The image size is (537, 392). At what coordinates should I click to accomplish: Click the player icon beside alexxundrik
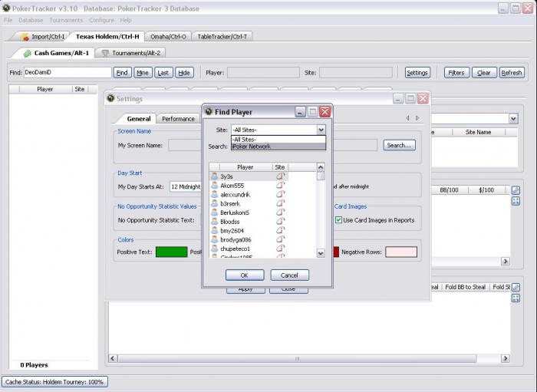(214, 194)
